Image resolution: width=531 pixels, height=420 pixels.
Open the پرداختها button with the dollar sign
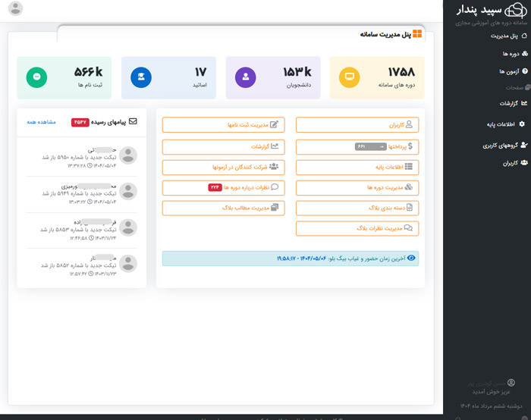point(357,146)
